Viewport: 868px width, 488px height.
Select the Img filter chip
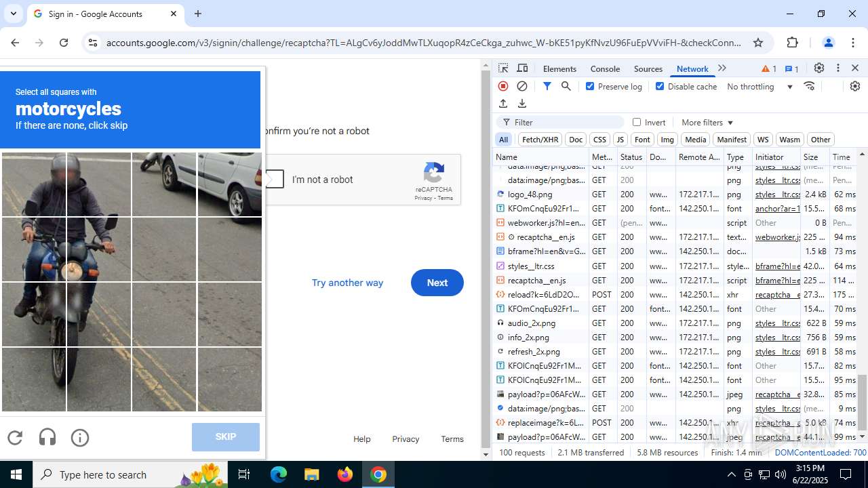667,140
